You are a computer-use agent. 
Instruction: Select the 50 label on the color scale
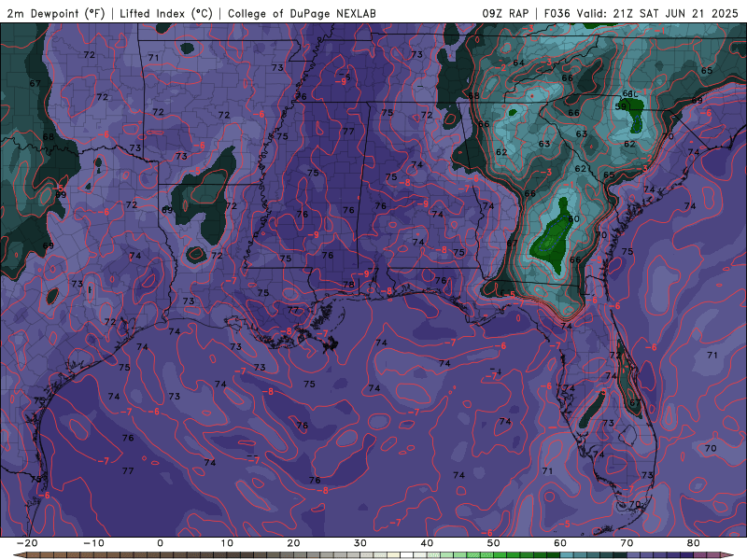click(x=494, y=543)
